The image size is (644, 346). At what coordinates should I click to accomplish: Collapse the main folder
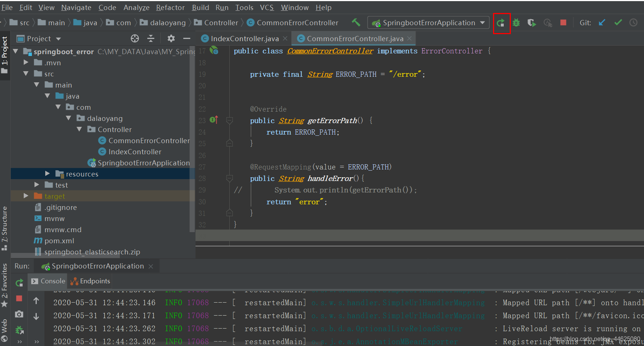coord(37,85)
